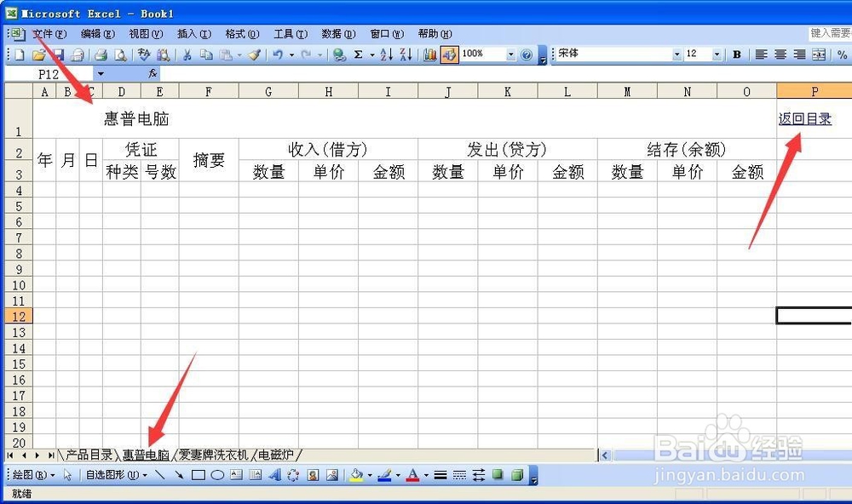This screenshot has height=504, width=852.
Task: Expand the Undo history arrow
Action: click(x=291, y=54)
